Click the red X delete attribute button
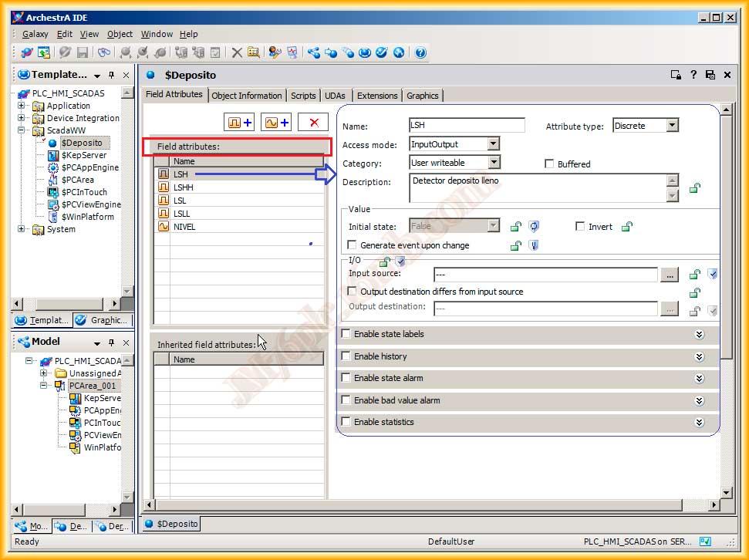Viewport: 749px width, 560px height. (x=313, y=123)
